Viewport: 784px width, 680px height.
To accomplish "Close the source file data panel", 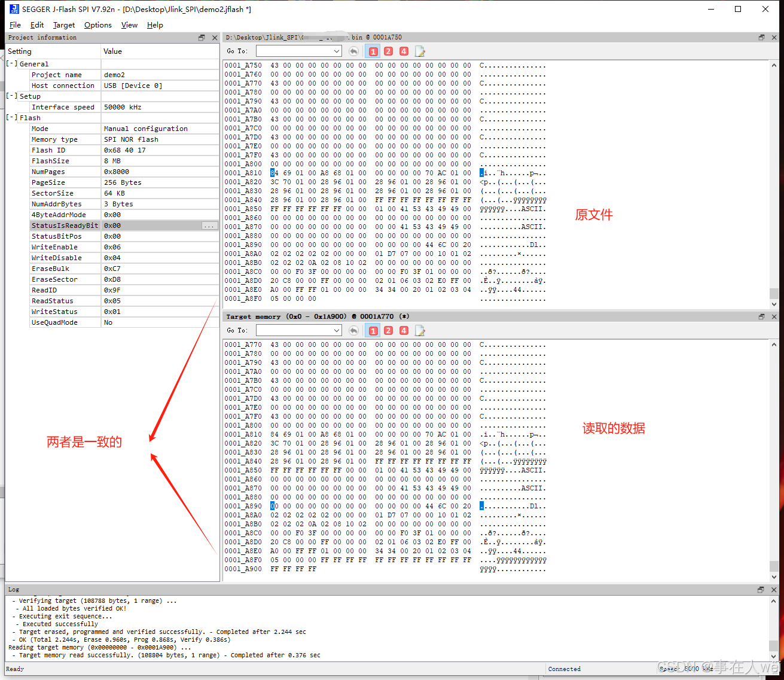I will [774, 37].
